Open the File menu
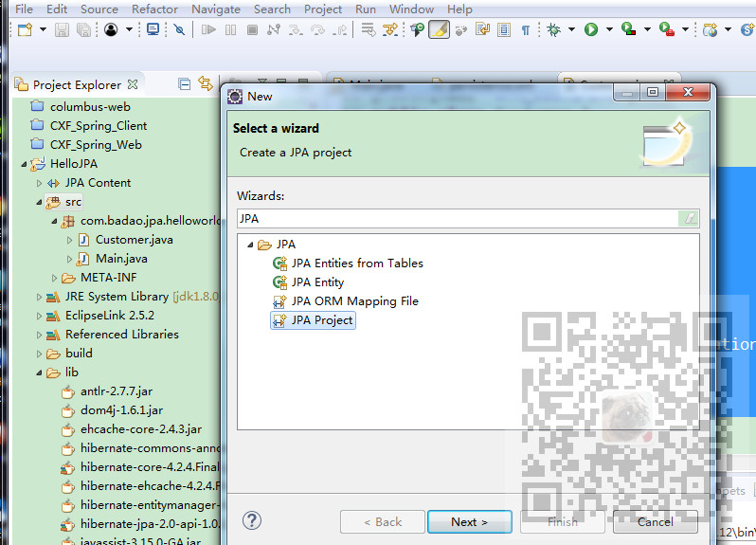 tap(24, 9)
